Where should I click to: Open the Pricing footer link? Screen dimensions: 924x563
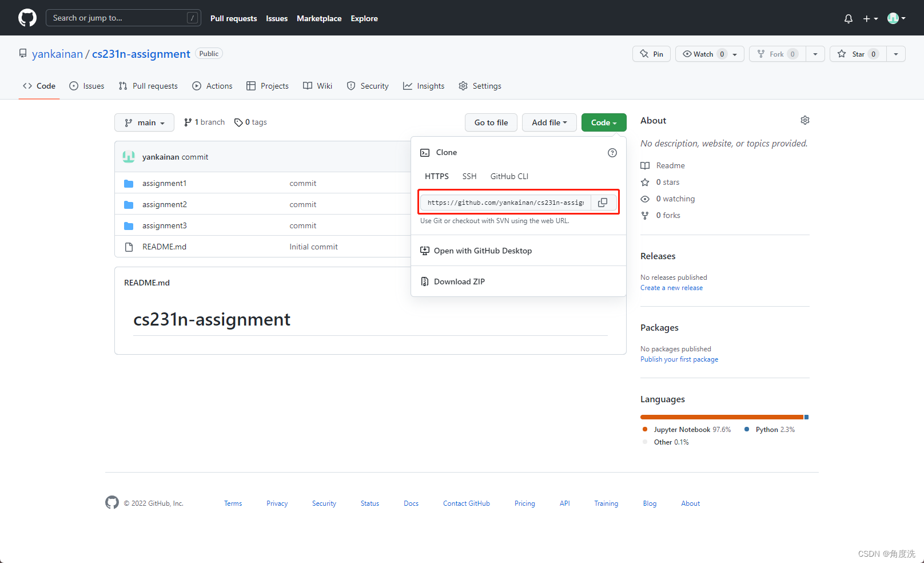pyautogui.click(x=525, y=503)
